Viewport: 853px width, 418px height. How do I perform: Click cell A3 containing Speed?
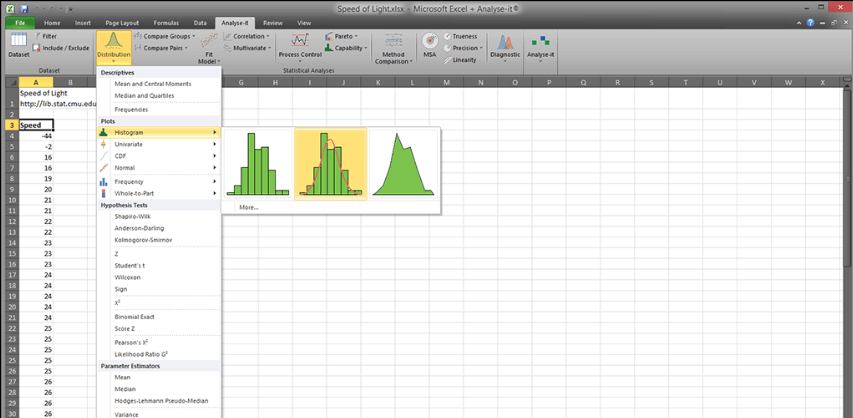(36, 125)
